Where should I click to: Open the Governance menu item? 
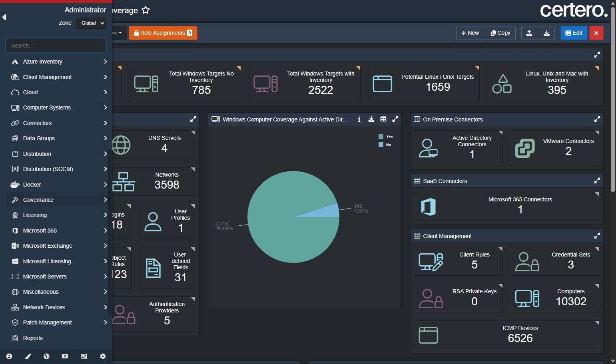(x=58, y=200)
